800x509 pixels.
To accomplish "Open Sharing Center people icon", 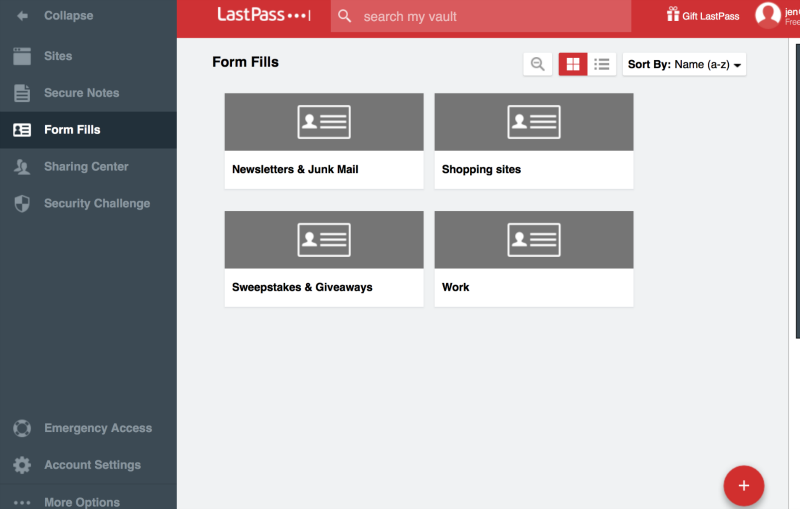I will coord(22,167).
